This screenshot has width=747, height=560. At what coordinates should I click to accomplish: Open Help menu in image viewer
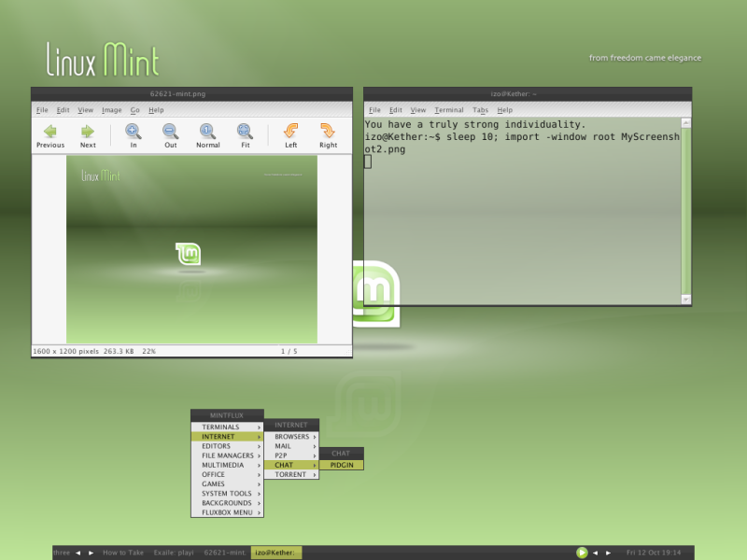(156, 110)
